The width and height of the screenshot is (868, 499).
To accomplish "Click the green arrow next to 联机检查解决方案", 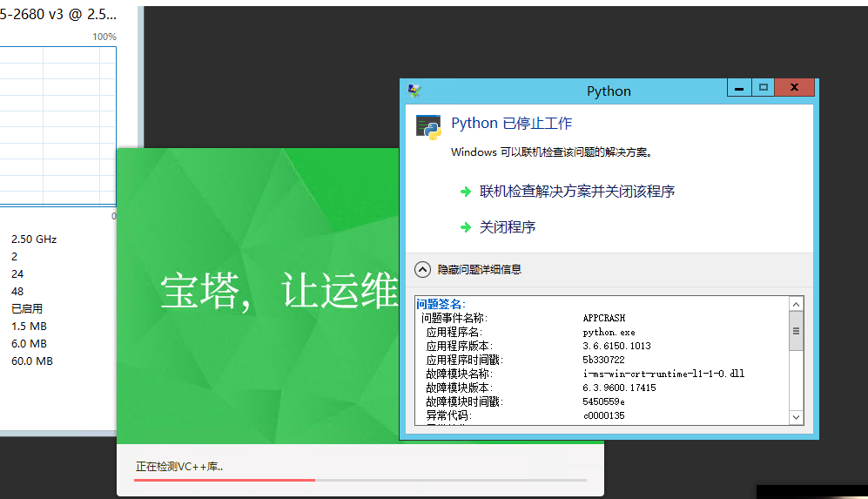I will tap(466, 192).
